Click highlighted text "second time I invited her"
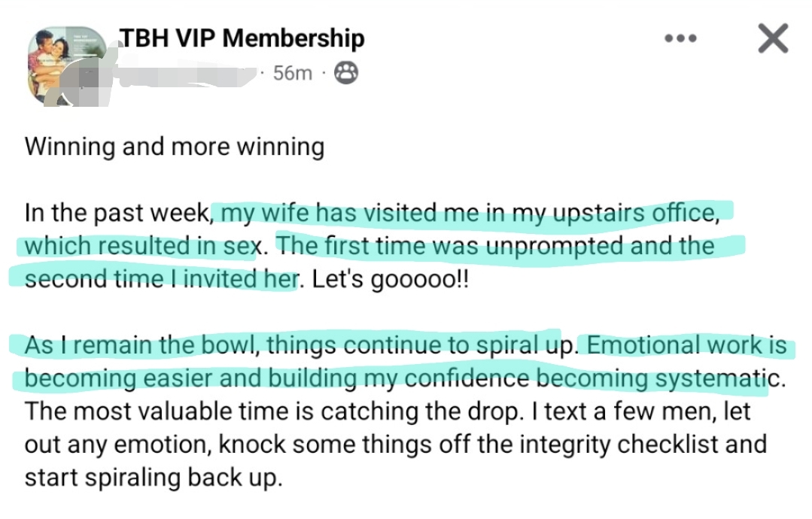 coord(158,278)
